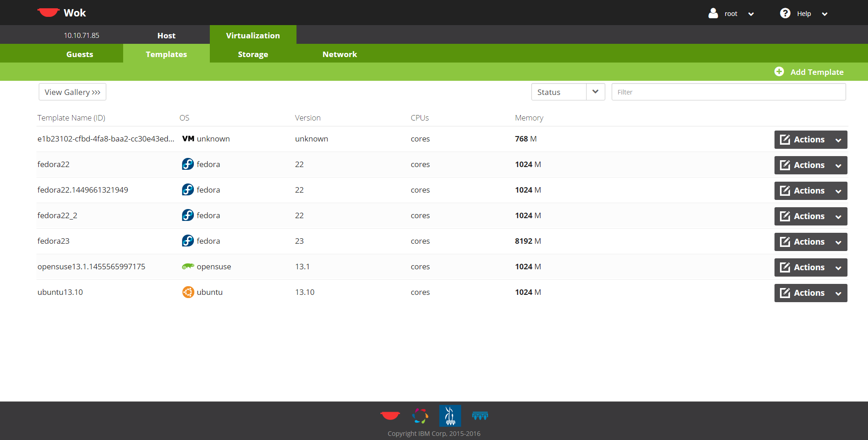
Task: Go to the Network tab
Action: 339,54
